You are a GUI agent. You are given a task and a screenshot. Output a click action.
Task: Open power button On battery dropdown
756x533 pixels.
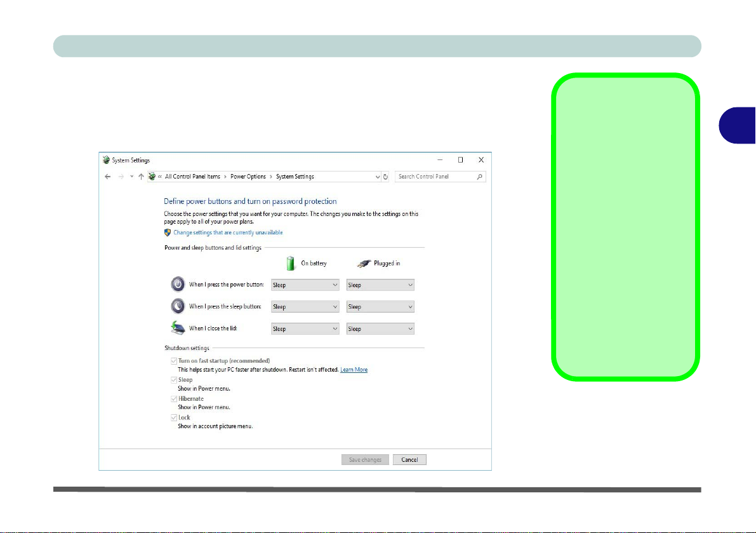(x=305, y=285)
